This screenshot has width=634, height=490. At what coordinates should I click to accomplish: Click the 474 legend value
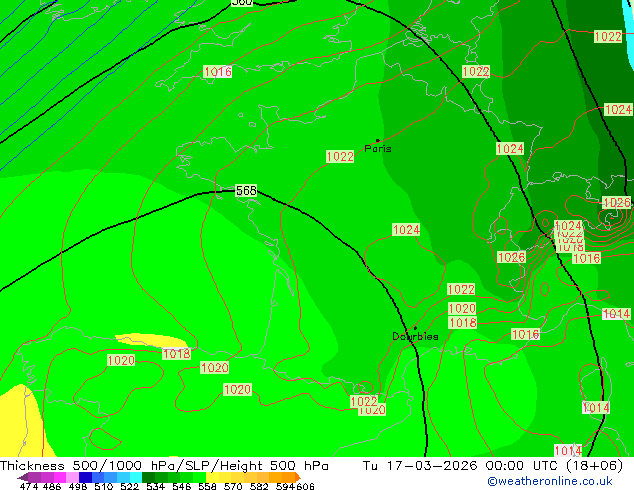pyautogui.click(x=29, y=486)
